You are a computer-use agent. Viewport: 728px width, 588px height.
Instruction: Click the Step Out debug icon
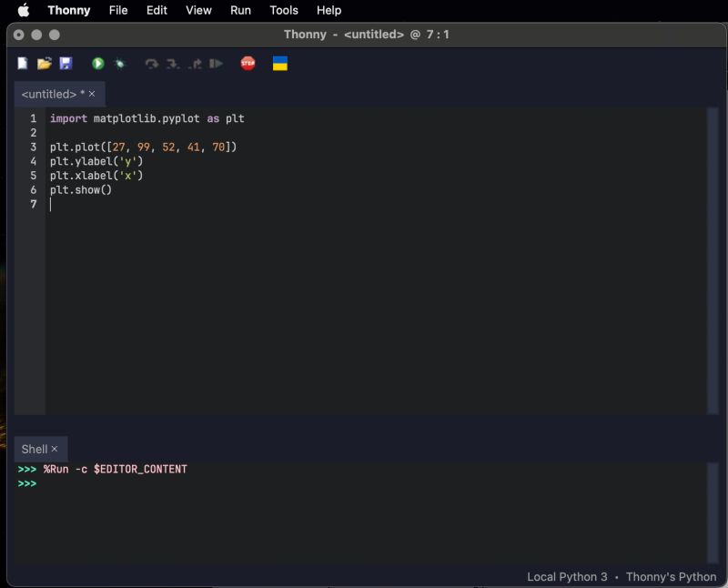(193, 63)
